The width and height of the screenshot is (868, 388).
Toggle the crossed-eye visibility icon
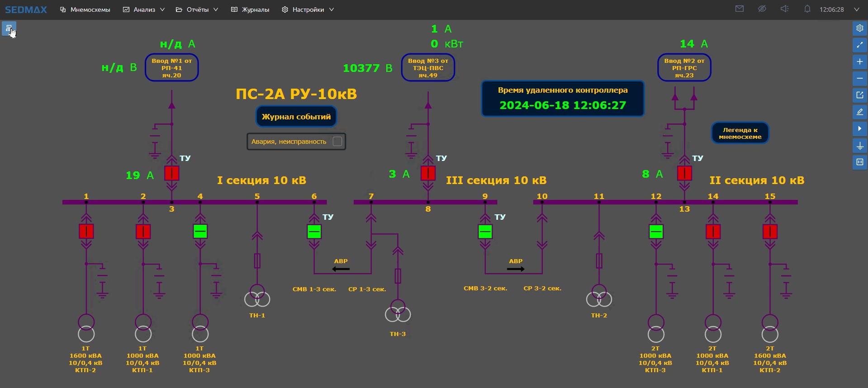pyautogui.click(x=762, y=9)
